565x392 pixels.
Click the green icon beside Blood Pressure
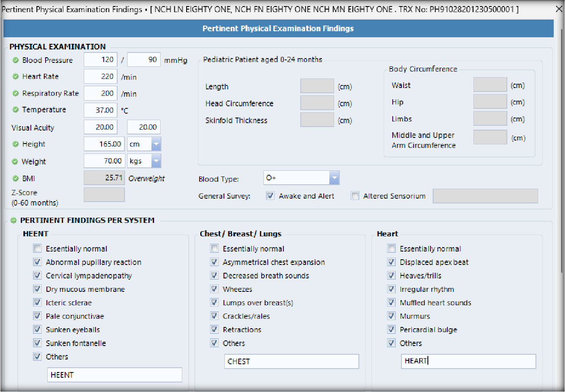[x=16, y=60]
